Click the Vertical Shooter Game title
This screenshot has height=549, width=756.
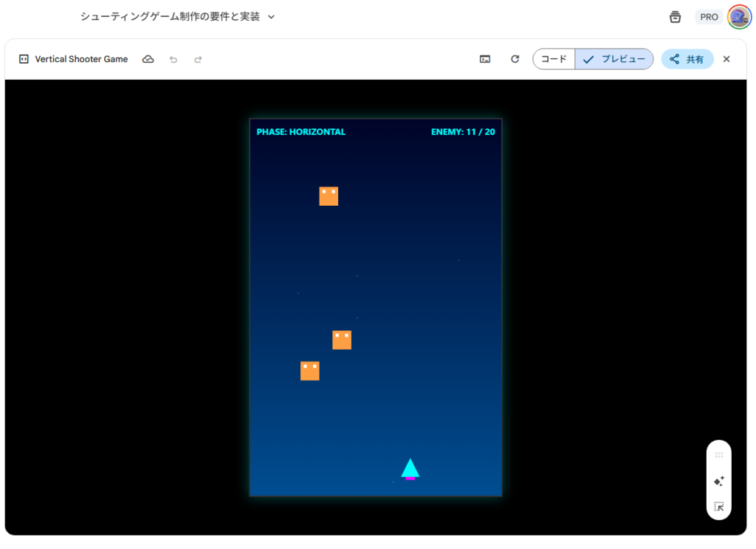click(81, 59)
